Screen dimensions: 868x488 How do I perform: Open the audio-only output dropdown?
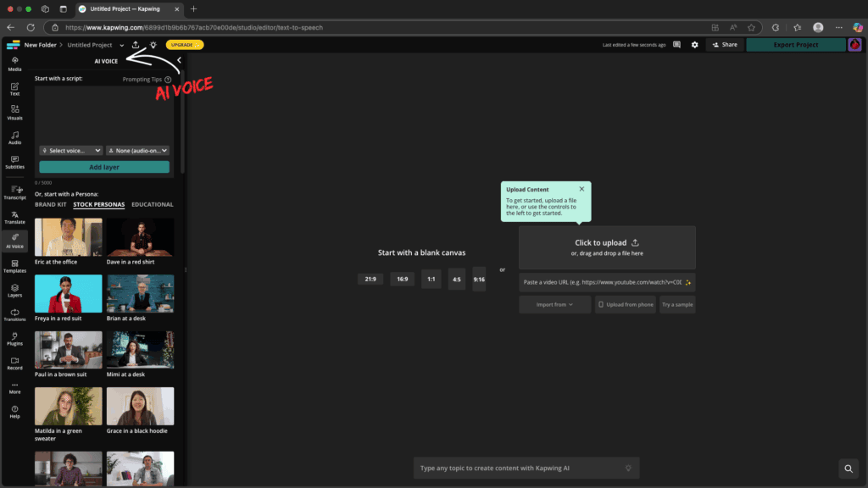137,150
